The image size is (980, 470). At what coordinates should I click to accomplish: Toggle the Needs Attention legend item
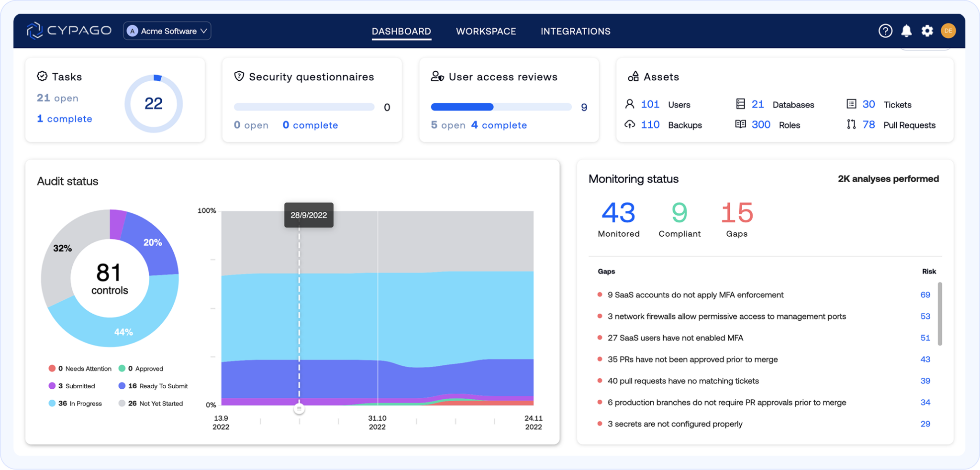80,369
